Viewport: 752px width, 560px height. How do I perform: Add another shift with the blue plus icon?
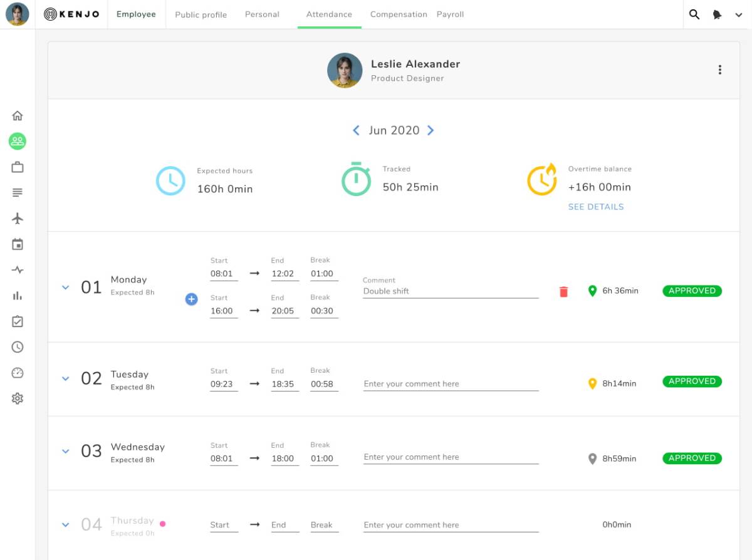(x=192, y=299)
